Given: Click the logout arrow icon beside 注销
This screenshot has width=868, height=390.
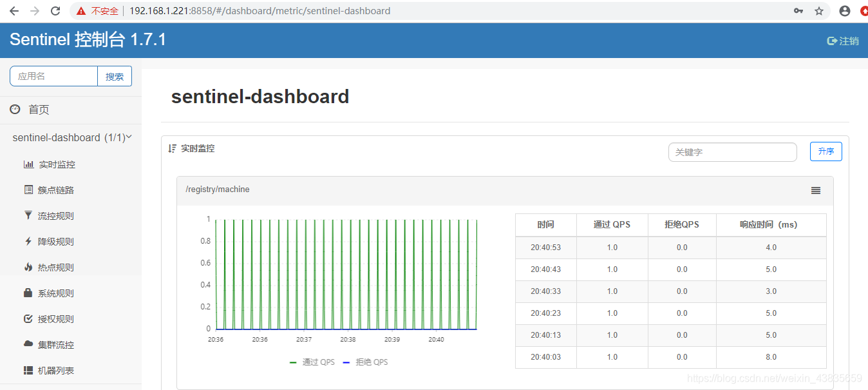Looking at the screenshot, I should [x=832, y=41].
